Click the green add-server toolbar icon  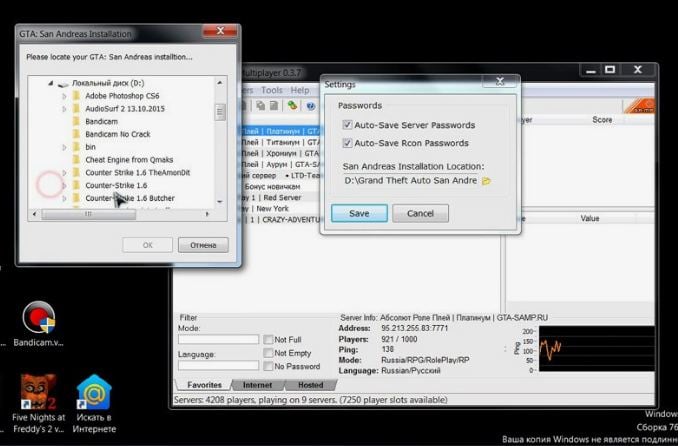click(293, 105)
